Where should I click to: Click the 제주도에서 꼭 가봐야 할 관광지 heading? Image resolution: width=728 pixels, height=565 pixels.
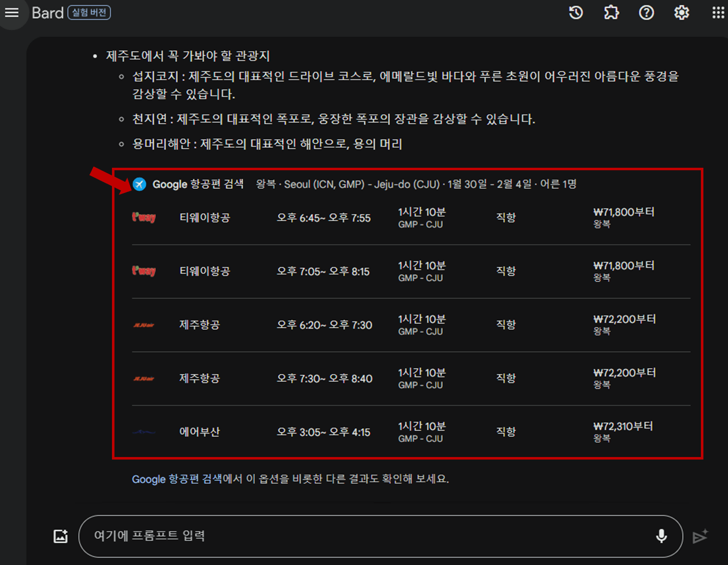[188, 56]
